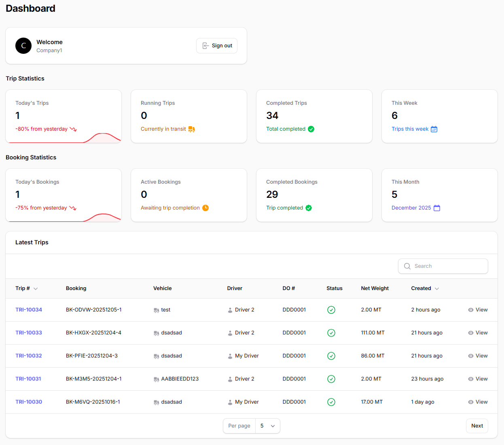
Task: Click the status checkmark for trip TRI-10031
Action: pos(331,379)
